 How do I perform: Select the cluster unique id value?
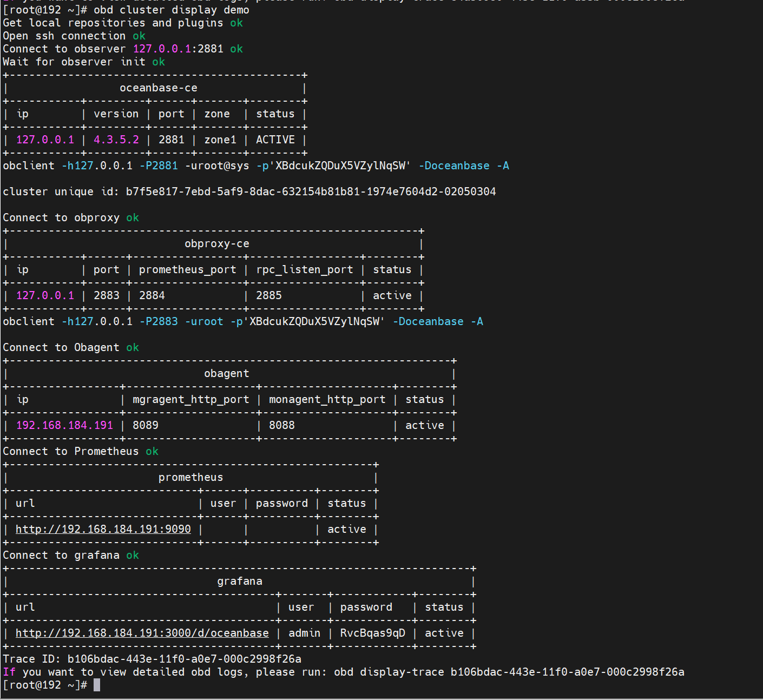[311, 191]
